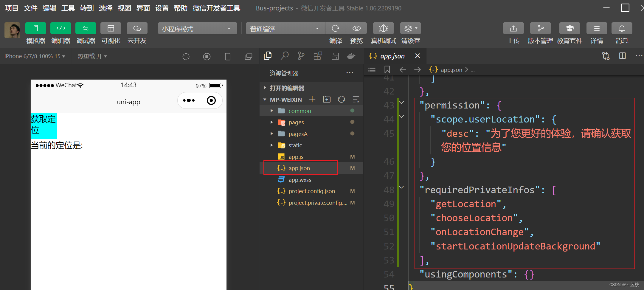Create new file in MP-WEIXIN
This screenshot has height=290, width=644.
click(x=312, y=99)
